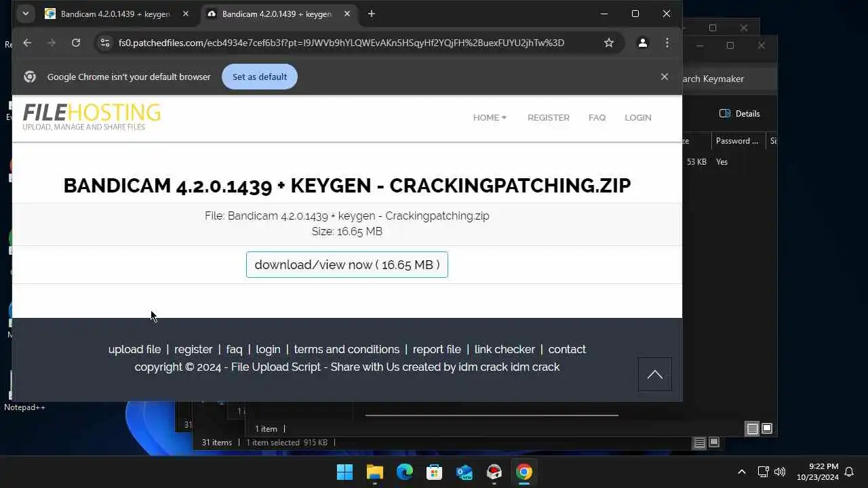Open the Windows Start menu
The width and height of the screenshot is (868, 488).
[x=344, y=472]
